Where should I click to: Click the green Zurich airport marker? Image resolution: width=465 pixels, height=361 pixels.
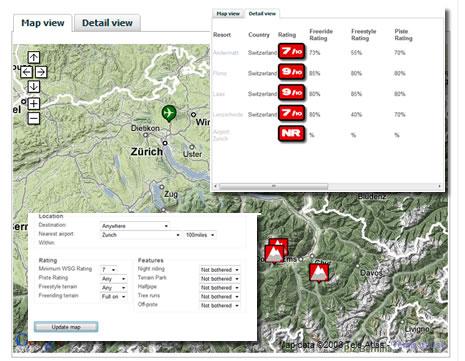click(x=169, y=113)
